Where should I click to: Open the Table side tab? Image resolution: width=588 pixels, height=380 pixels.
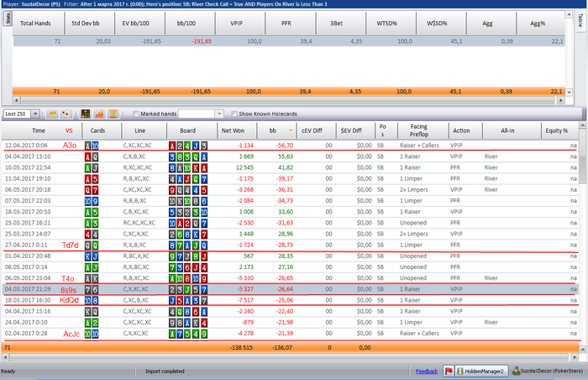click(580, 20)
